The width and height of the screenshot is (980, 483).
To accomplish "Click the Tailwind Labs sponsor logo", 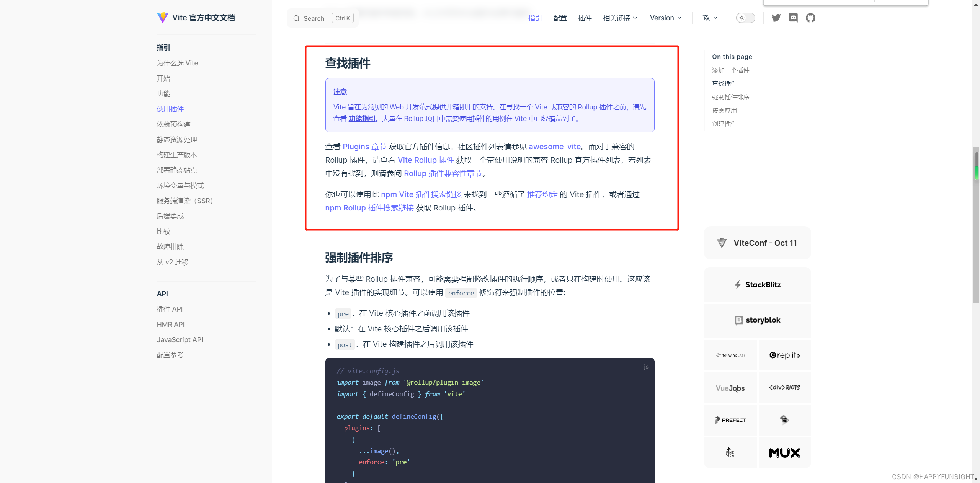I will (x=730, y=355).
